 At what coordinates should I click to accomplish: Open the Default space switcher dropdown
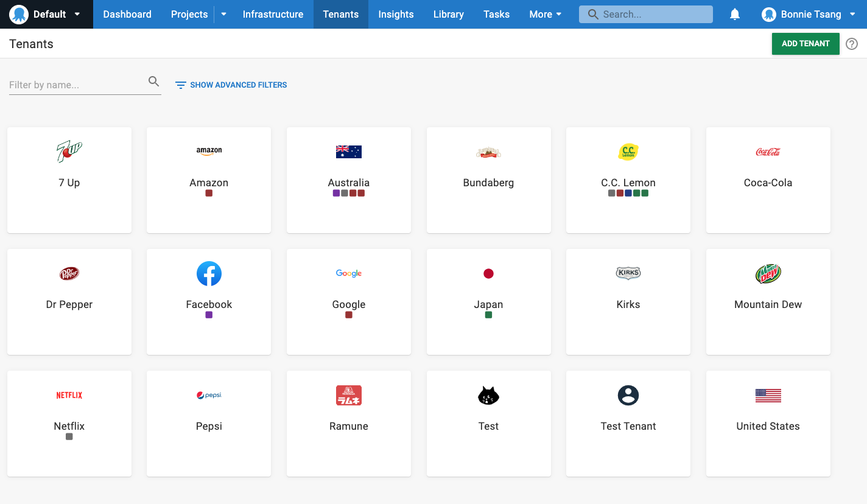pos(46,14)
